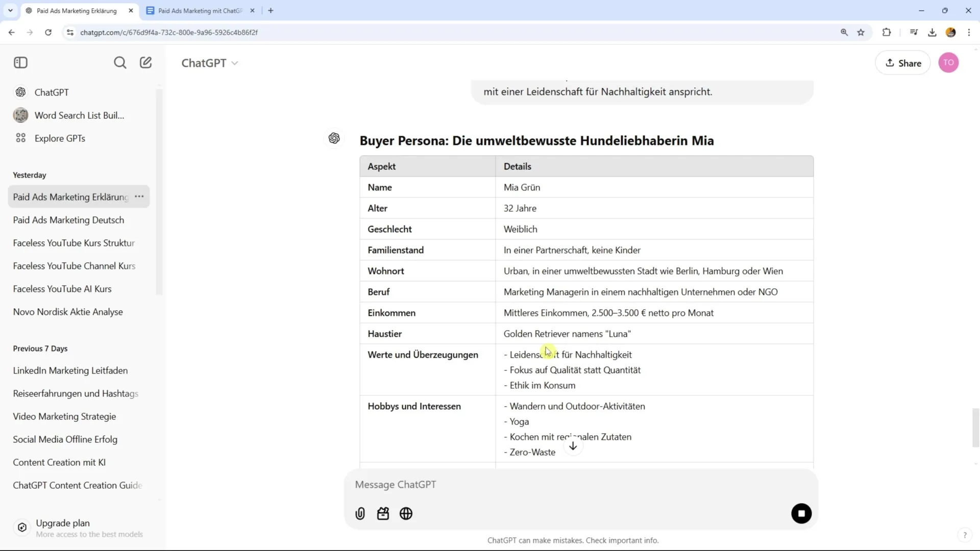The height and width of the screenshot is (551, 980).
Task: Start a new chat with the pencil icon
Action: point(146,63)
